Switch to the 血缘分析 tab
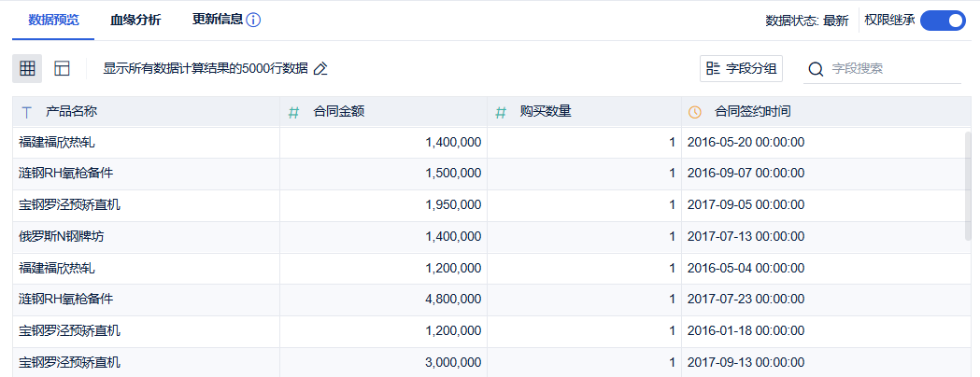Screen dimensions: 980x377 pos(135,20)
